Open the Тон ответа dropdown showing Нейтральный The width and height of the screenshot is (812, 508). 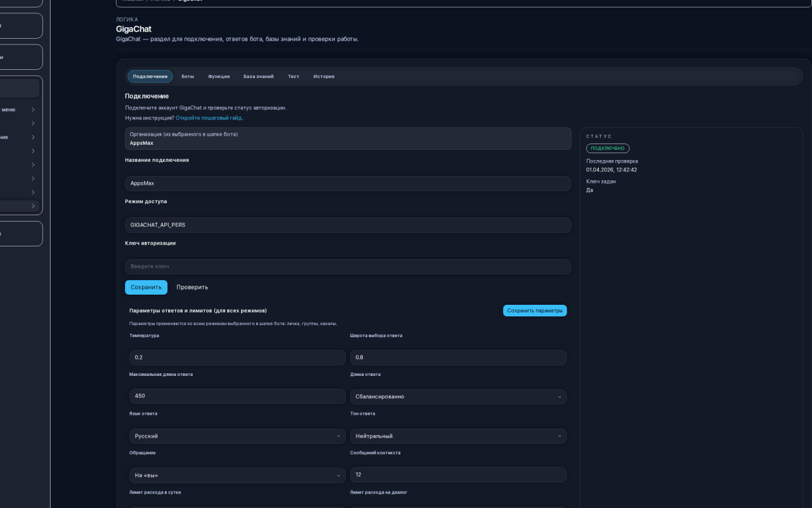coord(458,436)
